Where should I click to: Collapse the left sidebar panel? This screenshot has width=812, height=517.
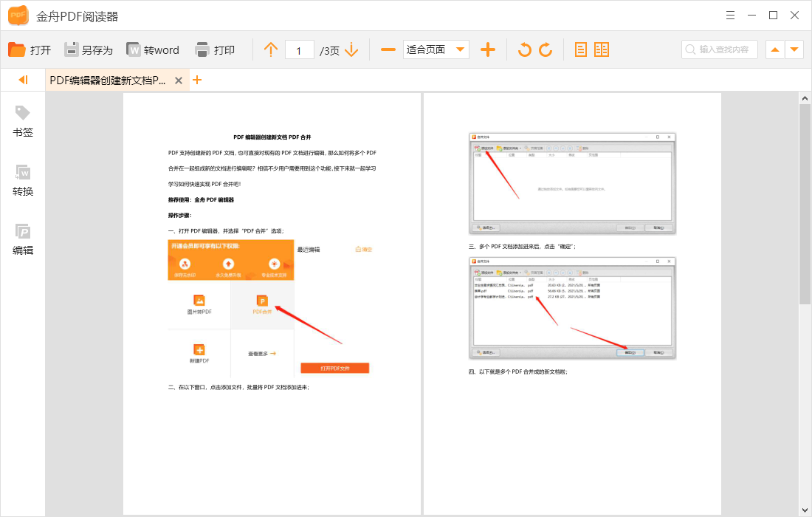[x=23, y=80]
